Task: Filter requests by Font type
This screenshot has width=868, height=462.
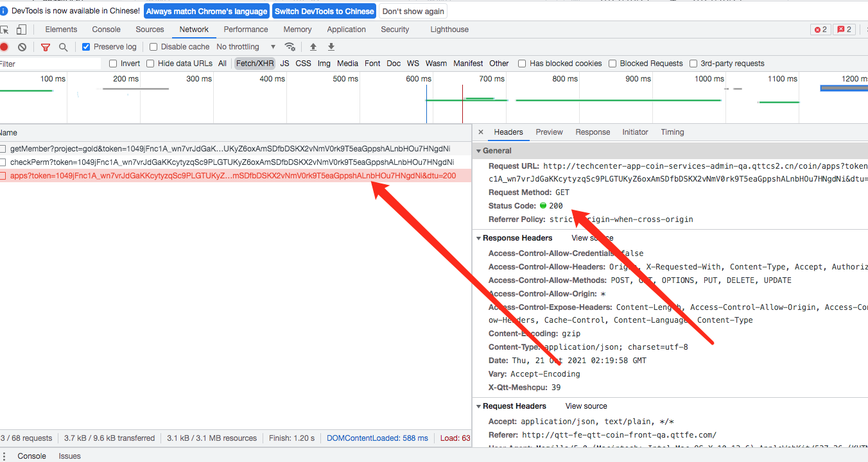Action: [x=372, y=64]
